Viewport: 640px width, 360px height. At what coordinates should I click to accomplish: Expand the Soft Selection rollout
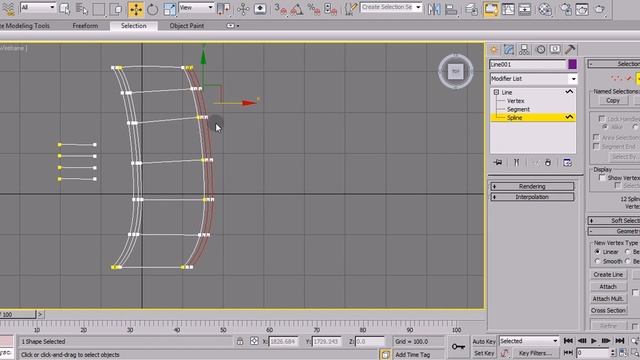click(x=614, y=221)
